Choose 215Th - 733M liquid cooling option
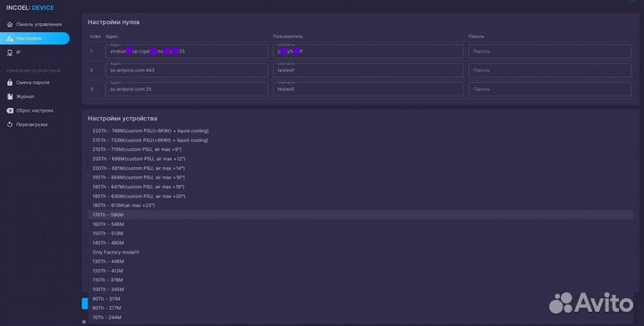 pos(150,140)
